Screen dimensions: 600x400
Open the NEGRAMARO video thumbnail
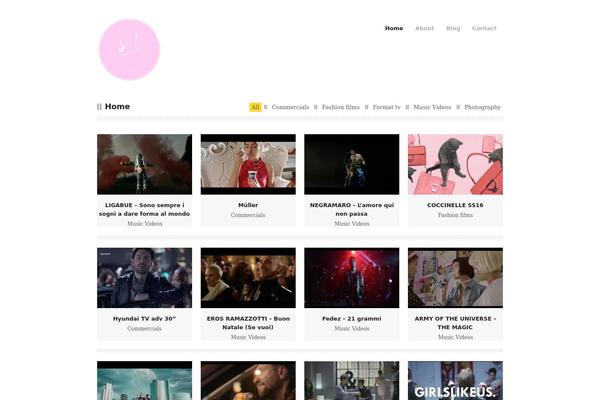coord(352,164)
